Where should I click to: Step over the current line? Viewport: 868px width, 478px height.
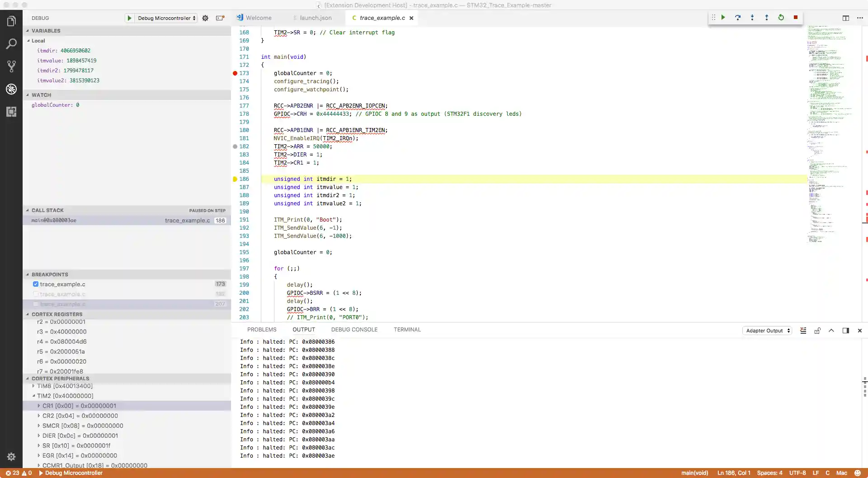click(738, 18)
